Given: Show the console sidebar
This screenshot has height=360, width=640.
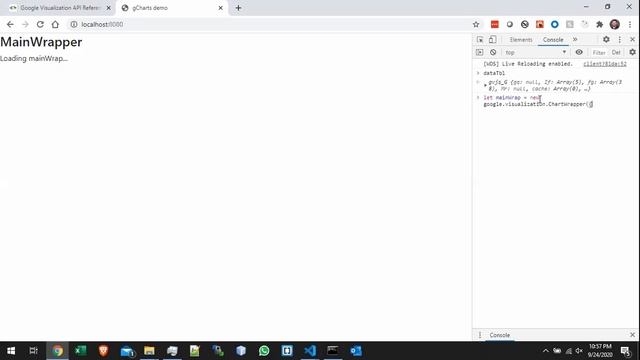Looking at the screenshot, I should (x=480, y=52).
